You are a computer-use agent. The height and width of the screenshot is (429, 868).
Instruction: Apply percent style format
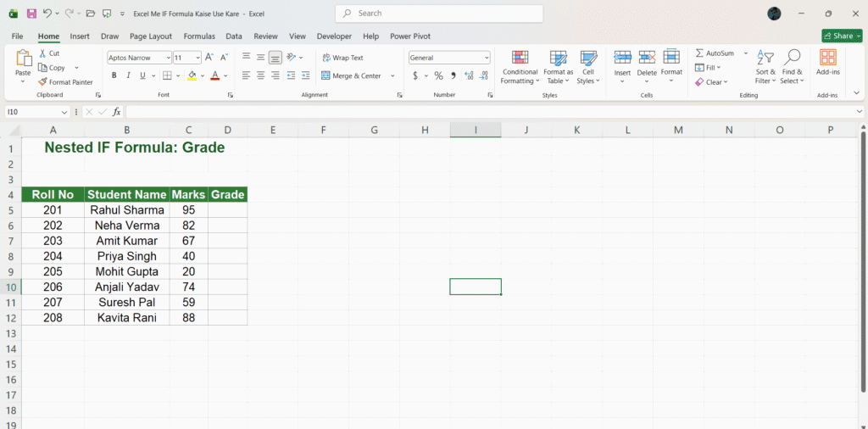coord(438,75)
